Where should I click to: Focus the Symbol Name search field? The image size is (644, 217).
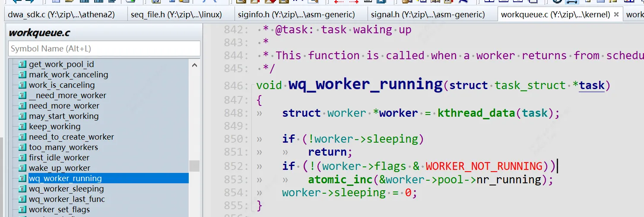(104, 48)
